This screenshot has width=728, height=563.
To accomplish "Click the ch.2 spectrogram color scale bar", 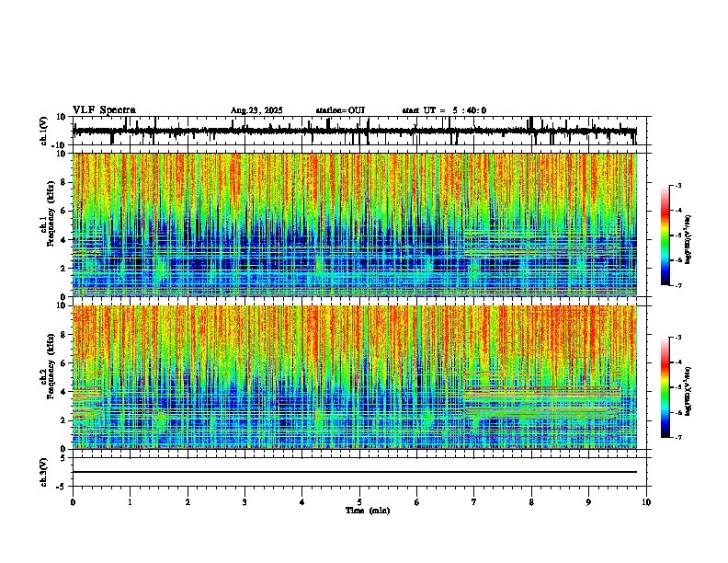I will (x=665, y=387).
